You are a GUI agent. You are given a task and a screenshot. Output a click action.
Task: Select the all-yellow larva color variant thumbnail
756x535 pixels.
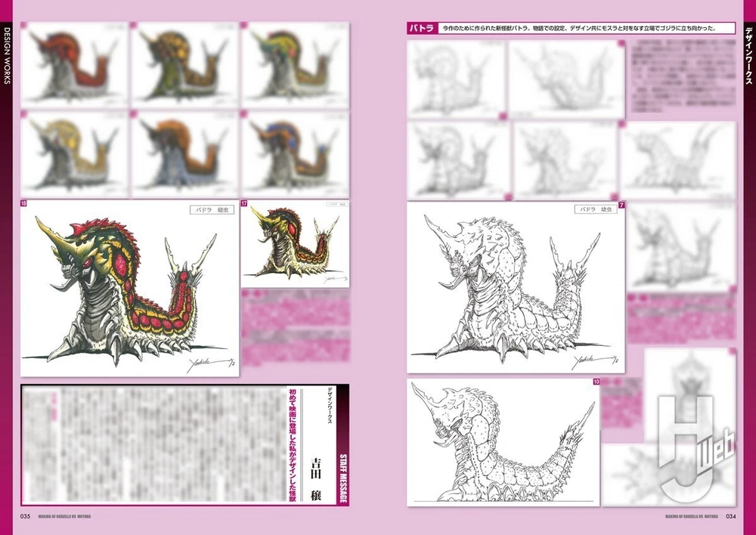tap(73, 154)
